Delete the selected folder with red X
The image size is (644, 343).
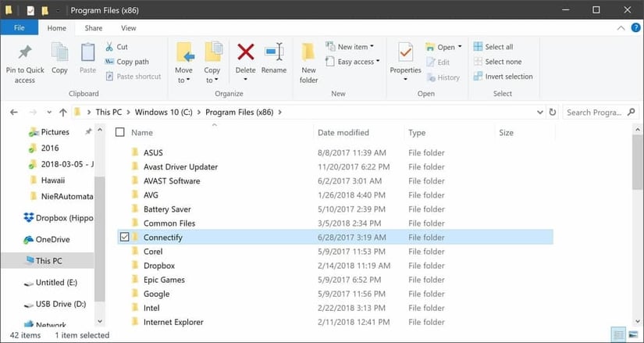click(246, 62)
